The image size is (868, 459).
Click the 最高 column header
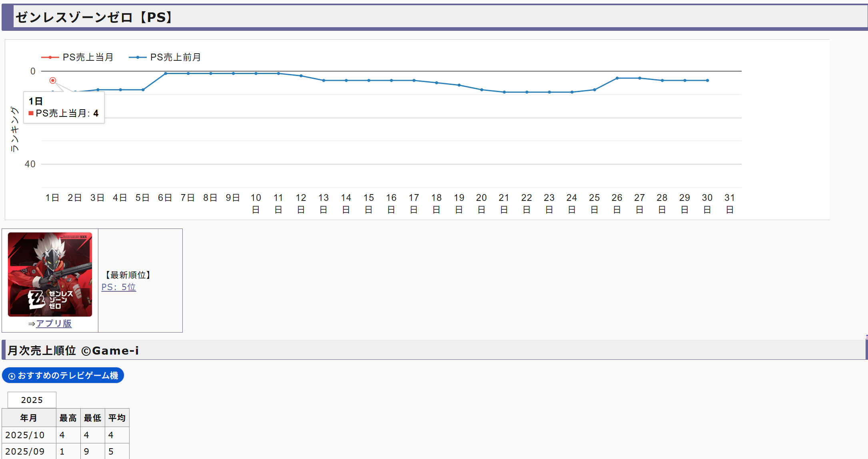tap(68, 418)
